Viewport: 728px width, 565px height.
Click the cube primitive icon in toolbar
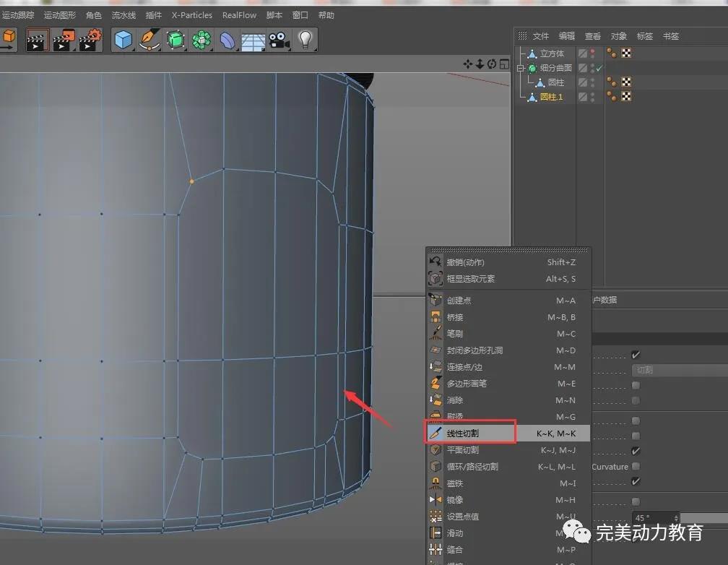point(124,40)
